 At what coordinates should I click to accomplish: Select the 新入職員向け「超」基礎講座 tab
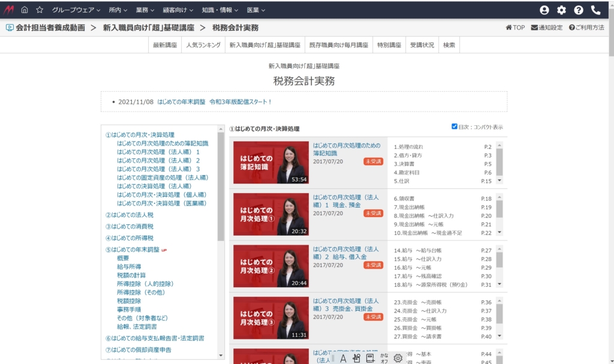(x=264, y=45)
